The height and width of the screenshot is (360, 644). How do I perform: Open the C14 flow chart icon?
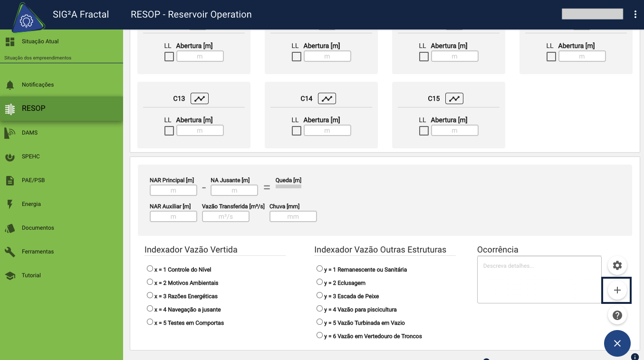[327, 98]
